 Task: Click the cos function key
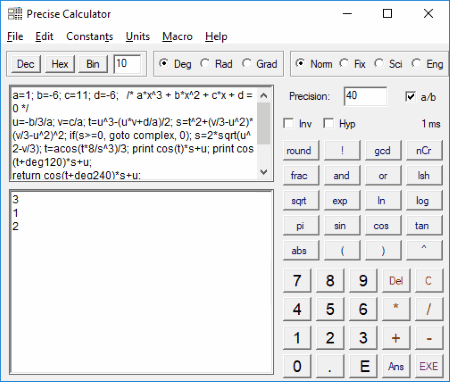[383, 226]
